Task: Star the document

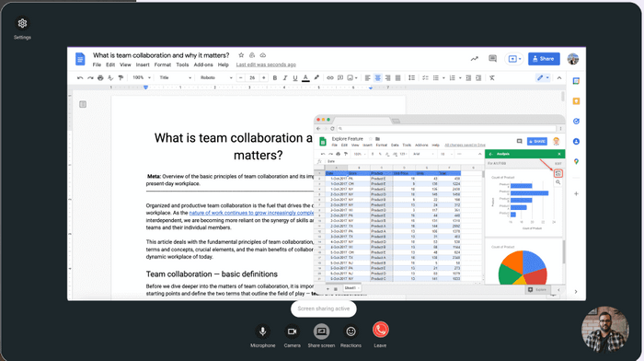Action: [x=241, y=55]
